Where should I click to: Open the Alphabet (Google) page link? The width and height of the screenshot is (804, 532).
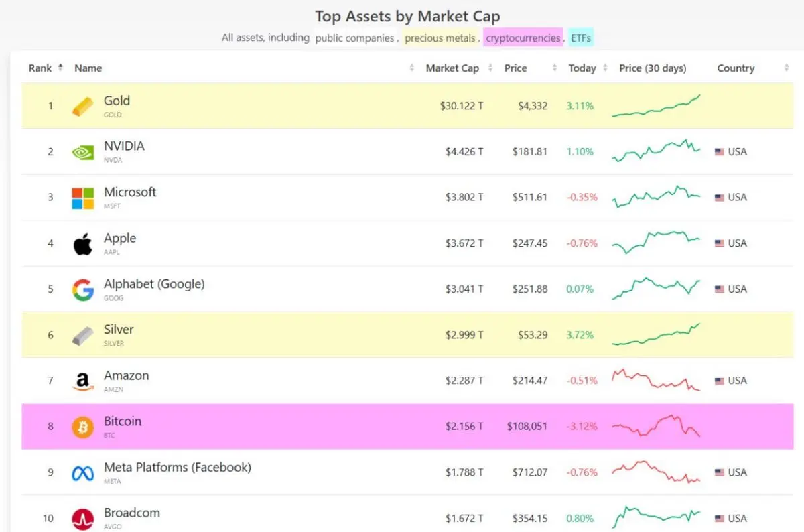(x=154, y=283)
